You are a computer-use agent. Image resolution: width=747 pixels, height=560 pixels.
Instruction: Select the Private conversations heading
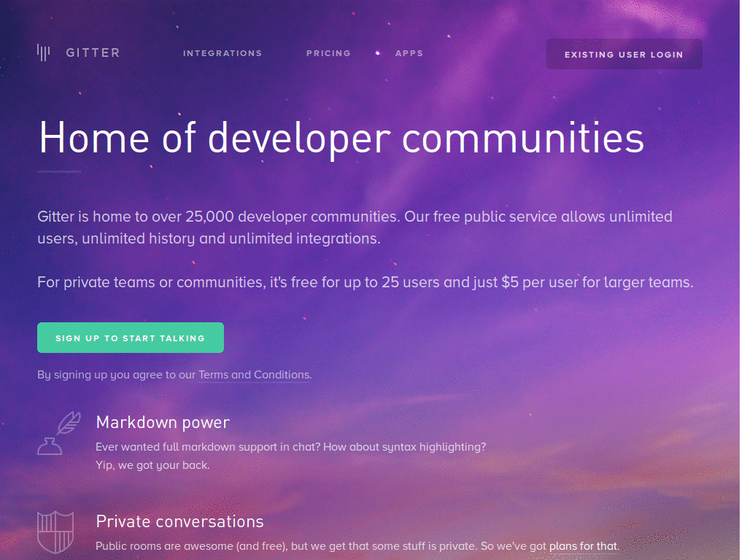179,521
